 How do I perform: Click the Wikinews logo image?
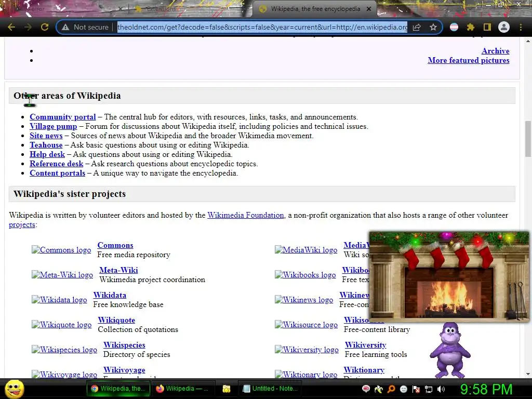pos(304,300)
